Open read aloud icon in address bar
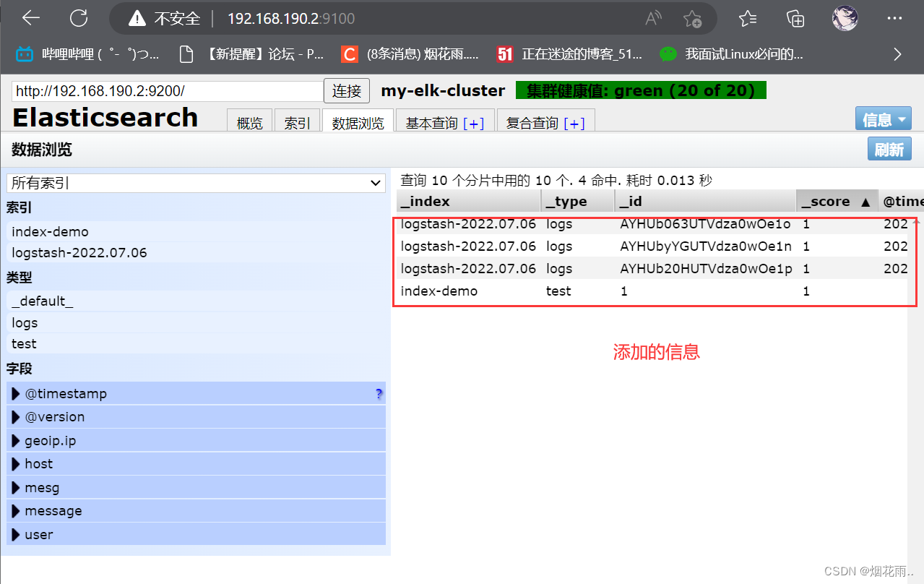 (653, 19)
